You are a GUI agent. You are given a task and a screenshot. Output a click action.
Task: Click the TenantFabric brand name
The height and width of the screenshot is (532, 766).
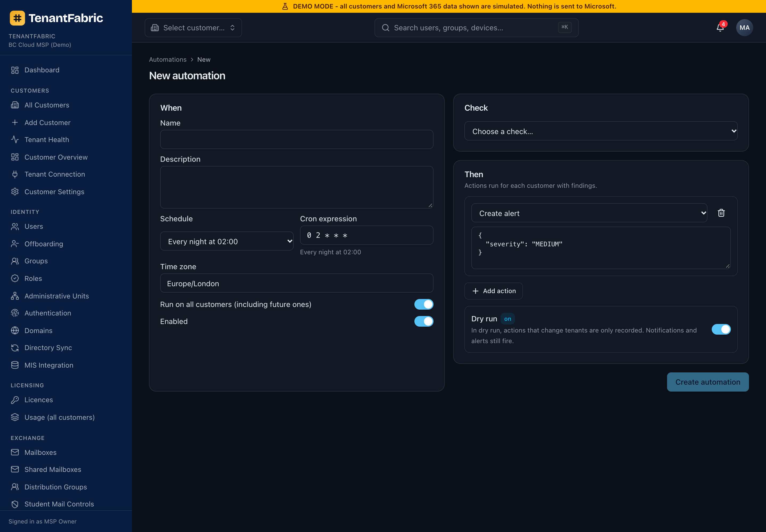click(66, 18)
